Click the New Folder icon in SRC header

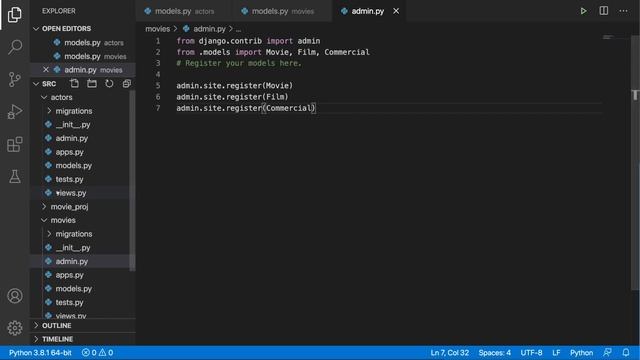(92, 84)
